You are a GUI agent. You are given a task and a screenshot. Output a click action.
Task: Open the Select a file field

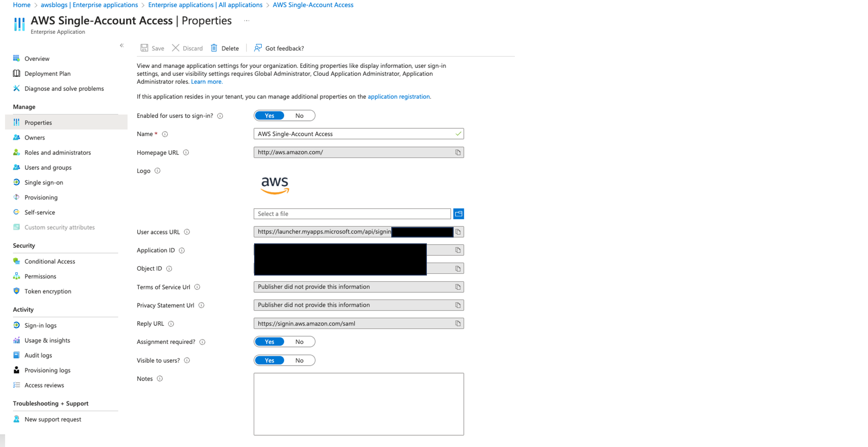click(352, 214)
